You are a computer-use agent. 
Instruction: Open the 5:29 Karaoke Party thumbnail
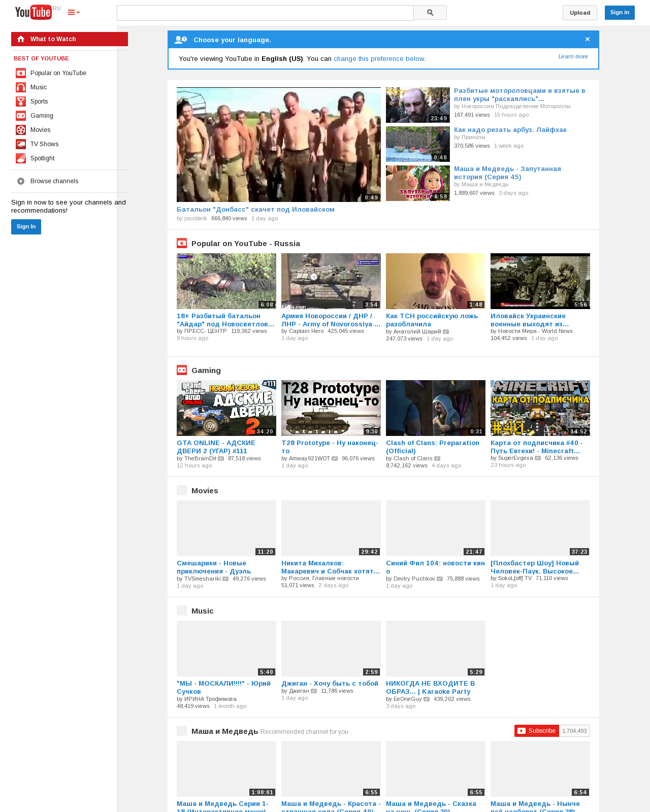[436, 649]
